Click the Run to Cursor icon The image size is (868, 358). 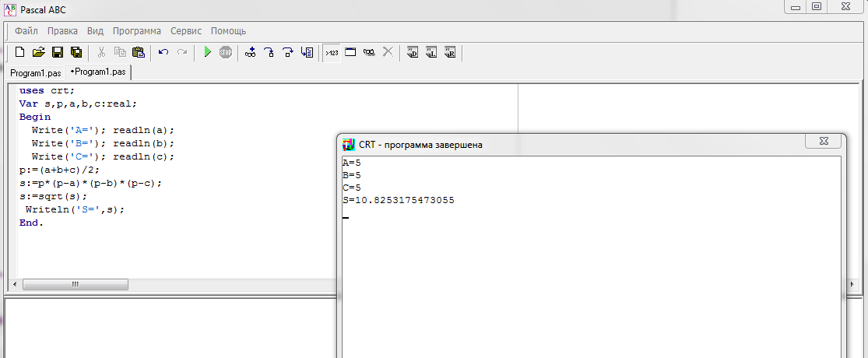[x=307, y=52]
